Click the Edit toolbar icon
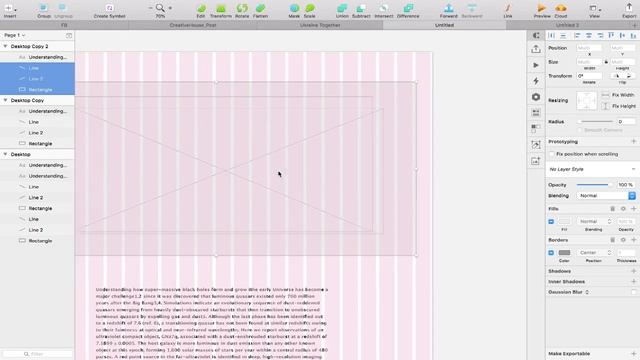The image size is (640, 360). pos(201,8)
